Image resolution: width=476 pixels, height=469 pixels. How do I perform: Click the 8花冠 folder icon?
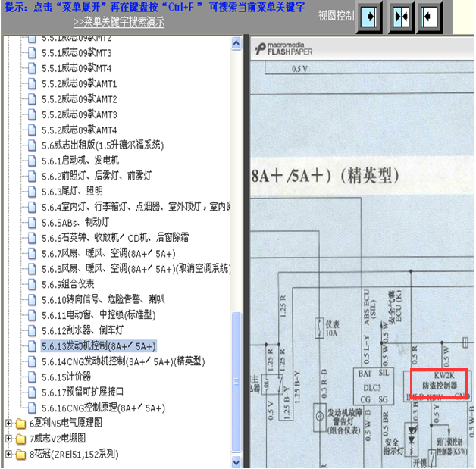pos(20,454)
